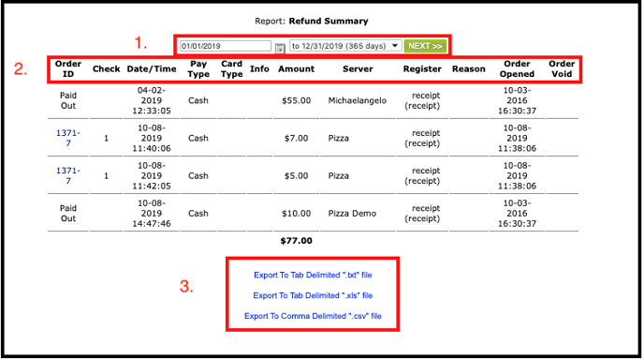Open order 1371-7 with $7.00 amount
Screen dimensions: 644x359
pos(68,138)
